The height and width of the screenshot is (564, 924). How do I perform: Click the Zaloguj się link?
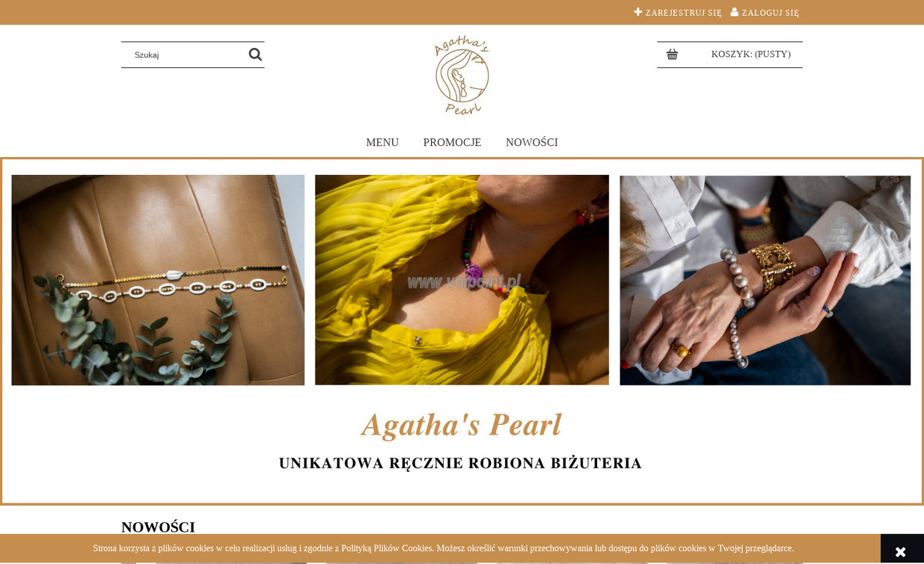771,13
